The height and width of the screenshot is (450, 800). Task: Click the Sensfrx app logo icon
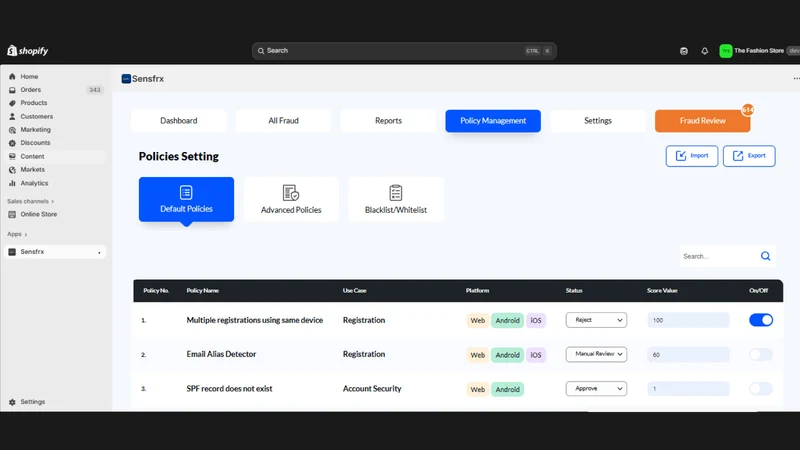(126, 79)
